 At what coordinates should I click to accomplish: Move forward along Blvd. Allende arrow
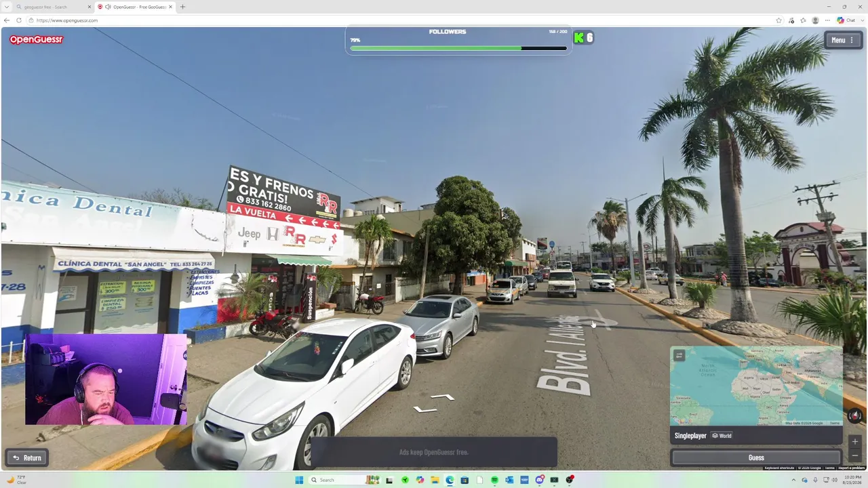443,396
